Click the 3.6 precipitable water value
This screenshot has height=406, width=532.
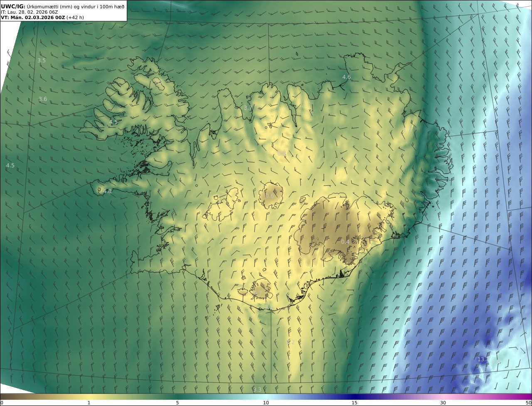[43, 99]
